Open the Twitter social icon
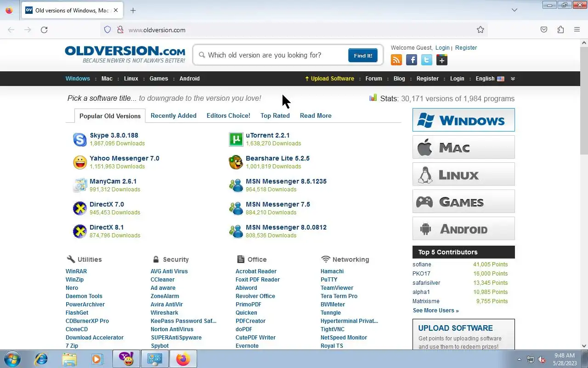Image resolution: width=588 pixels, height=368 pixels. tap(427, 60)
